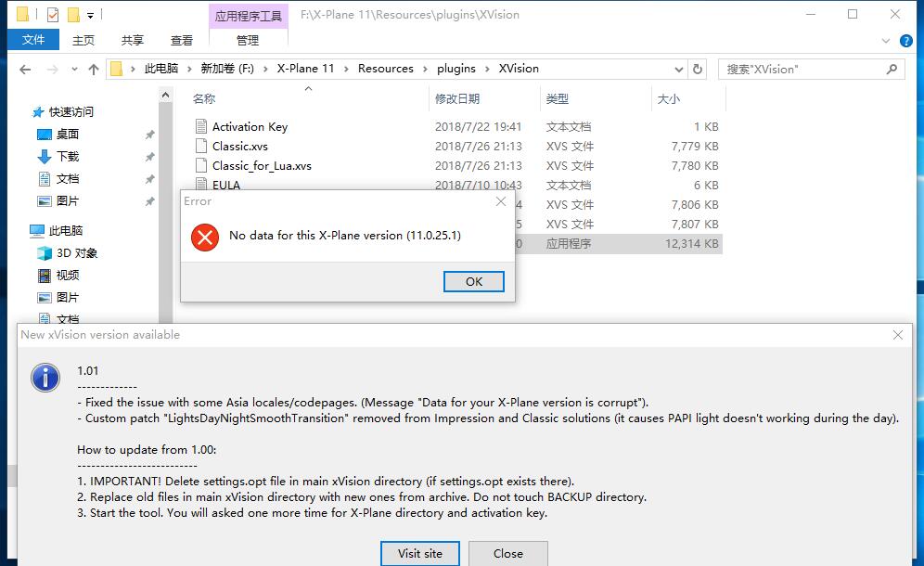
Task: Expand chevron after plugins in breadcrumb
Action: (x=487, y=69)
